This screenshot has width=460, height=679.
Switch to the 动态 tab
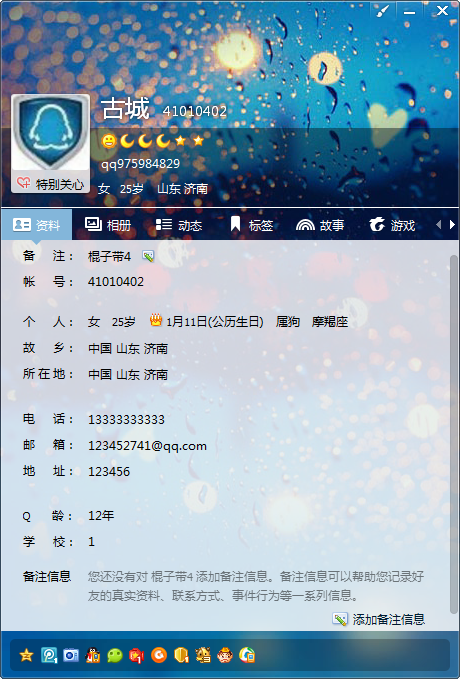179,225
